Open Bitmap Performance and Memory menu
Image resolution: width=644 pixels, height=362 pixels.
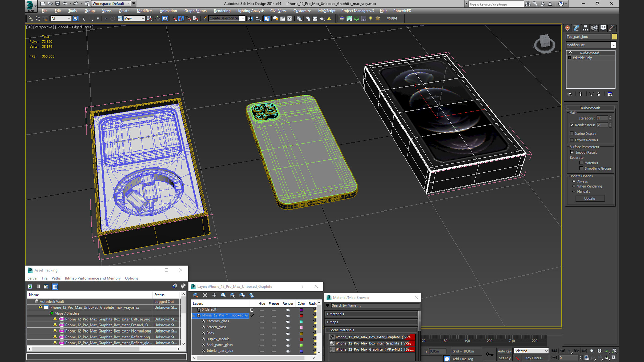(93, 278)
